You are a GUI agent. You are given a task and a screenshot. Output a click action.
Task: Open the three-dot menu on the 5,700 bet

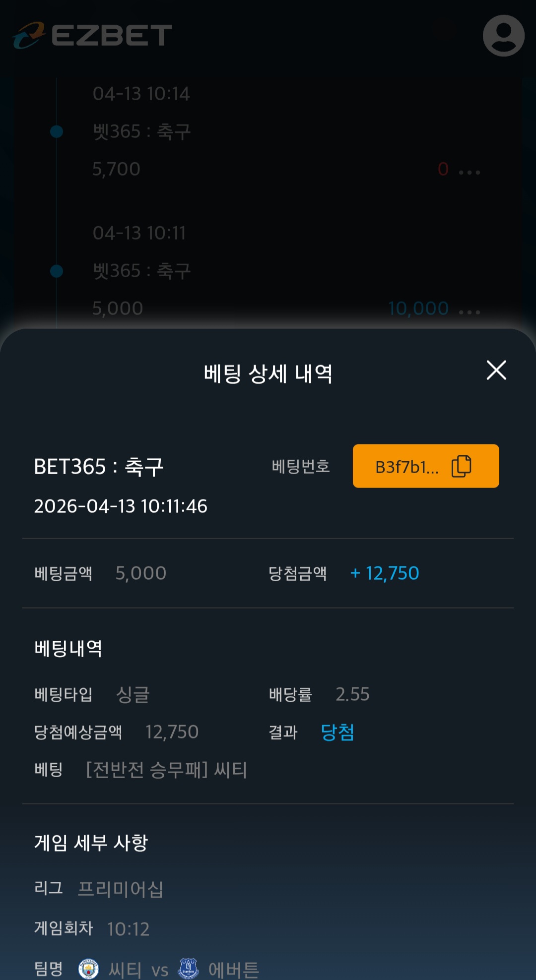tap(469, 172)
